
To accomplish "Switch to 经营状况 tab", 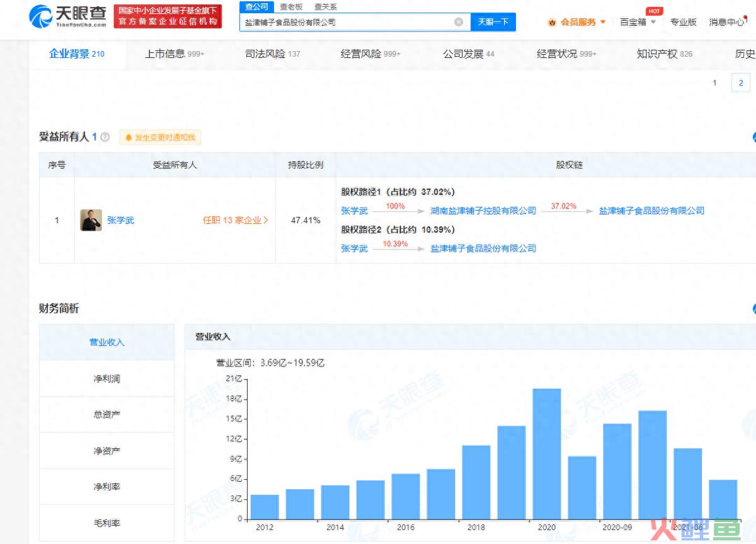I will tap(566, 54).
